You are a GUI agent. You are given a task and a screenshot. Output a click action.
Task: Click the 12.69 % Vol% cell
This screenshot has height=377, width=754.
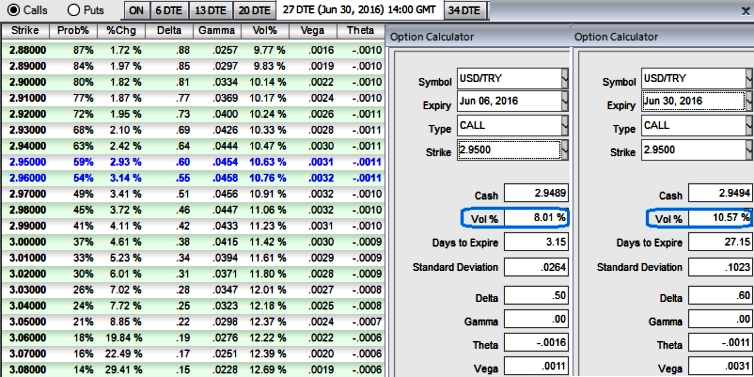click(x=268, y=370)
